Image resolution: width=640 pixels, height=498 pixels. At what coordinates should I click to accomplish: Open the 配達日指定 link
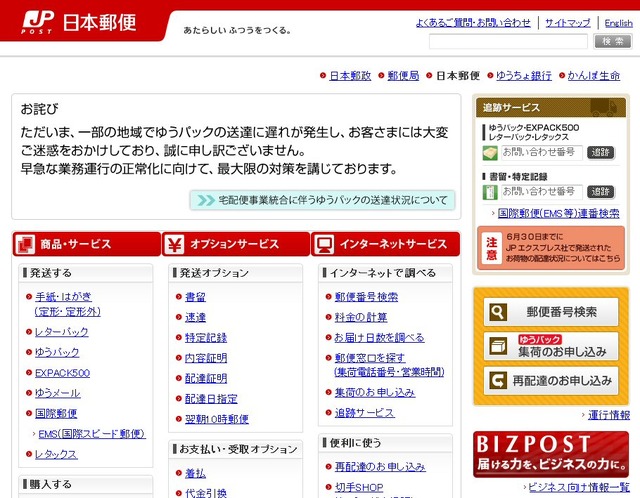tap(211, 399)
